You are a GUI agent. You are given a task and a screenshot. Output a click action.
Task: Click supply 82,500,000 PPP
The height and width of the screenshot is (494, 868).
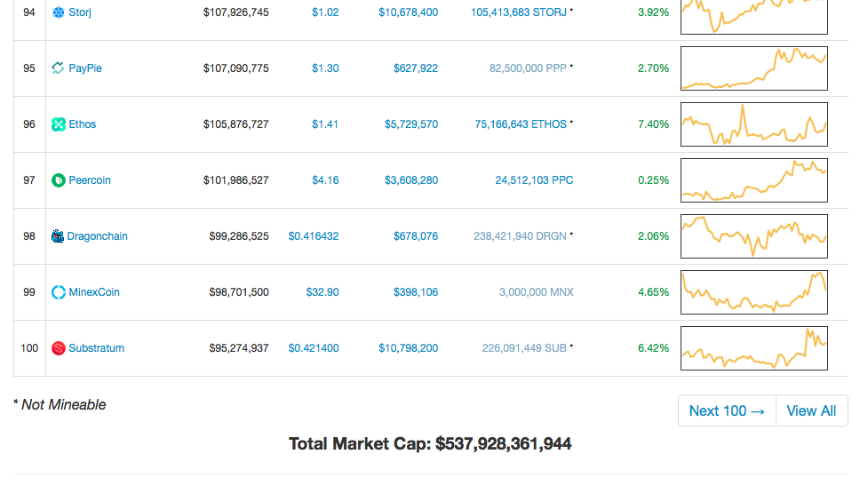[x=528, y=68]
